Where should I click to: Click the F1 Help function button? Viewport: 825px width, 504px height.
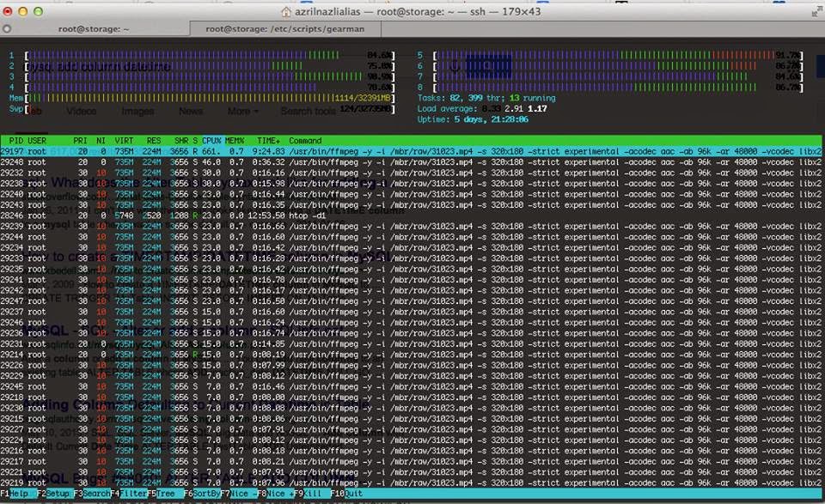point(18,494)
